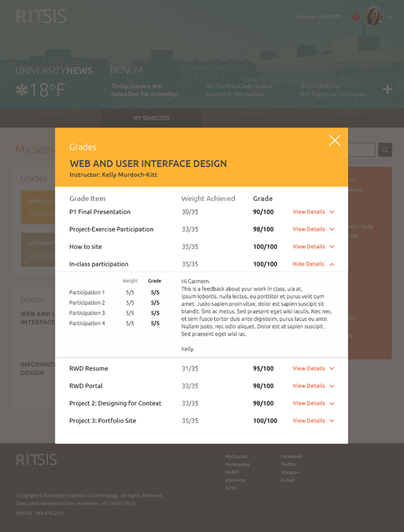Image resolution: width=404 pixels, height=532 pixels.
Task: Click the notification bell icon
Action: 356,16
